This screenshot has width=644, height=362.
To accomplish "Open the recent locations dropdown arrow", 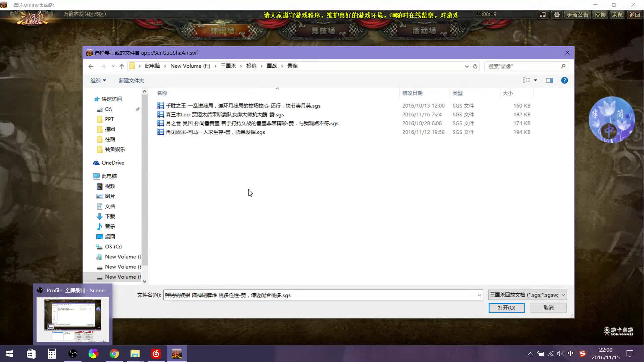I will 113,66.
